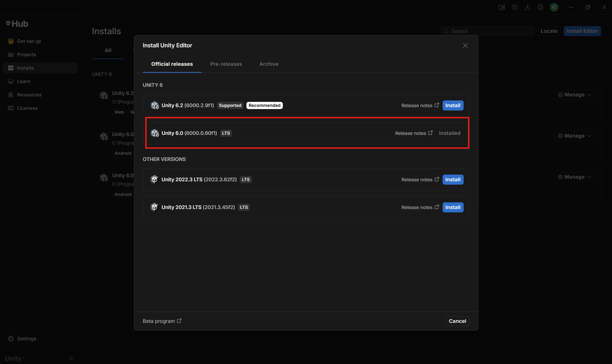
Task: Close the Install Unity Editor dialog
Action: 465,46
